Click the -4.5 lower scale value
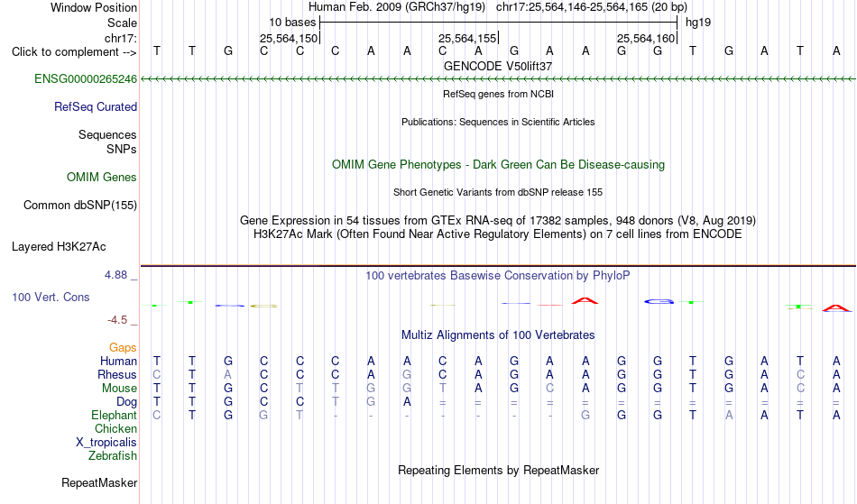Image resolution: width=857 pixels, height=504 pixels. (x=117, y=320)
